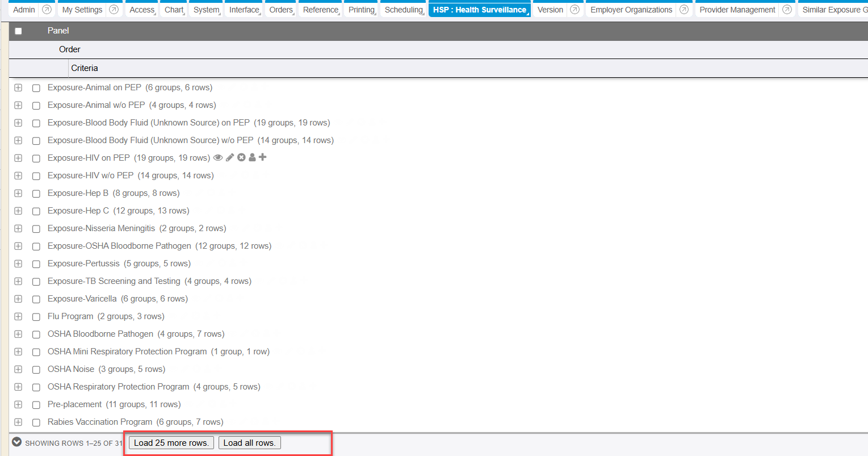Click pop-out arrow icon beside Employer Organizations
The image size is (868, 456).
point(684,10)
